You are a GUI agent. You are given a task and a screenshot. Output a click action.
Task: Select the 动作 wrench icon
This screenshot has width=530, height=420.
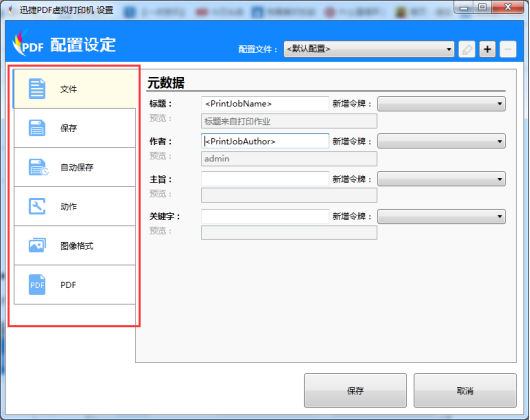click(37, 206)
